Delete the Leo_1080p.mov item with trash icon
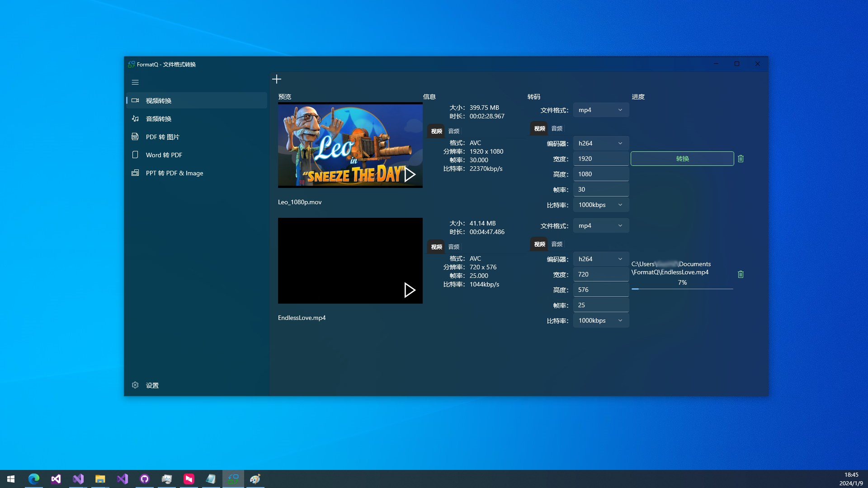 [741, 159]
